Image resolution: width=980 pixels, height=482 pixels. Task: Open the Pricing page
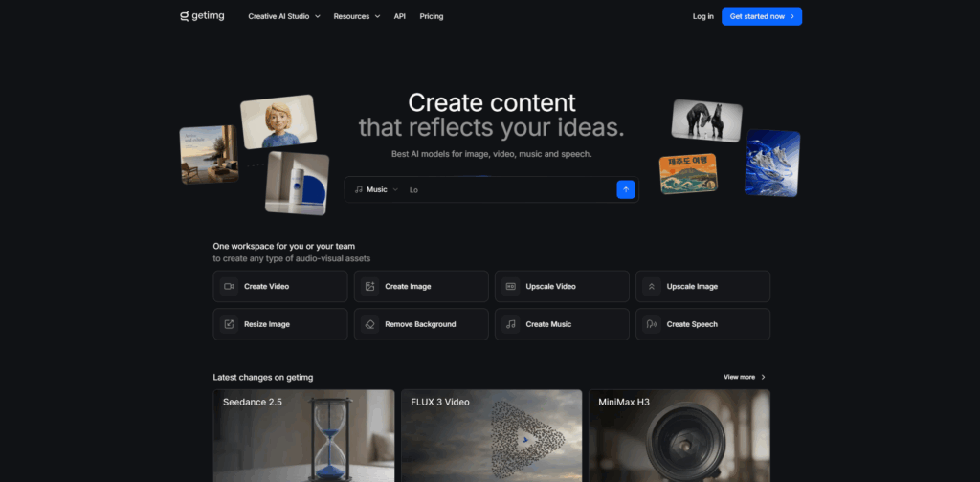(x=432, y=16)
